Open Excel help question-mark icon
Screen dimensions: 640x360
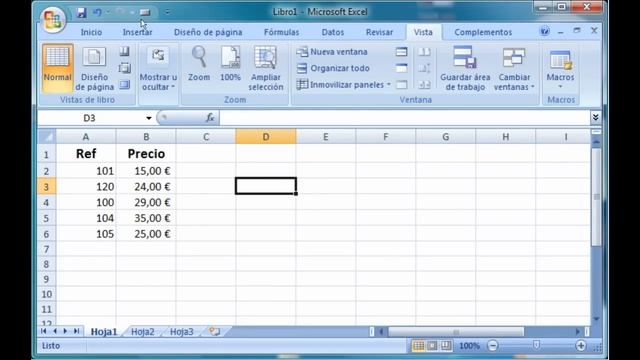pyautogui.click(x=544, y=31)
